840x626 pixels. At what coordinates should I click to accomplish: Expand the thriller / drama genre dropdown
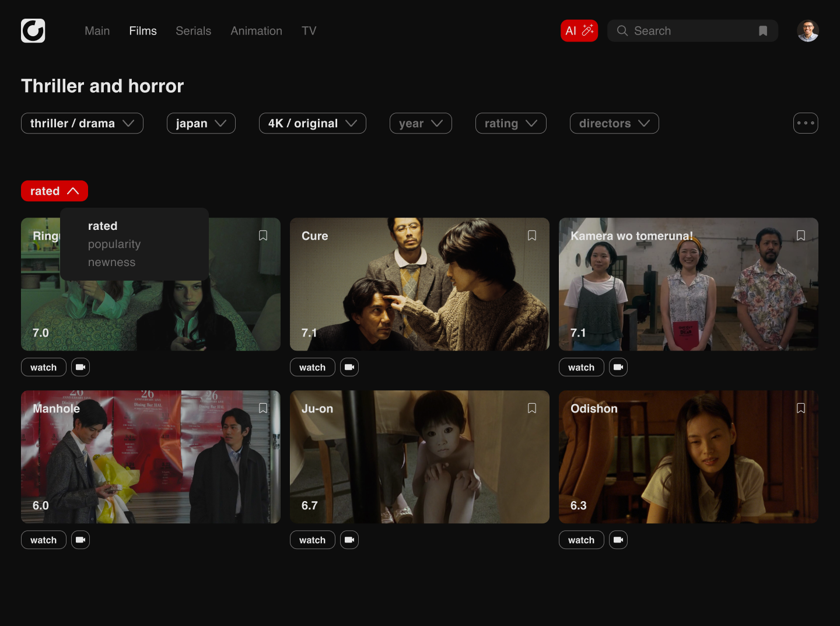(x=82, y=123)
